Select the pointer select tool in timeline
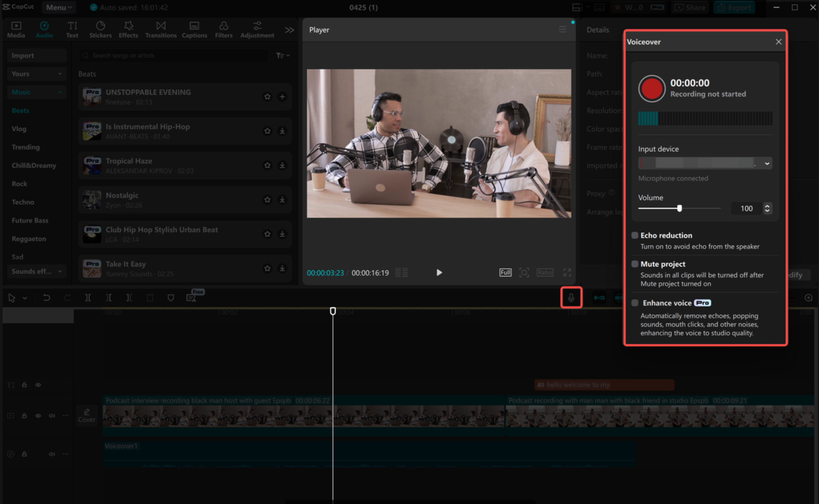 (12, 298)
